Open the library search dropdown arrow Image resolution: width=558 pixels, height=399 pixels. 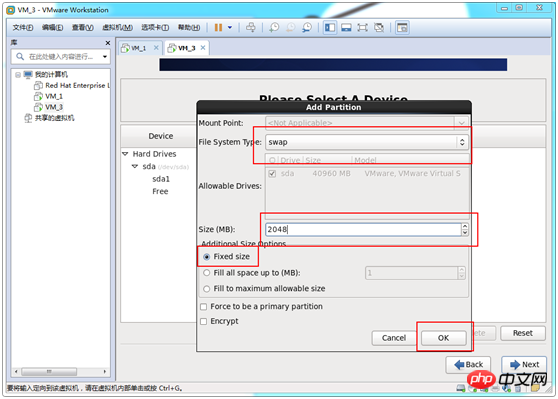105,57
